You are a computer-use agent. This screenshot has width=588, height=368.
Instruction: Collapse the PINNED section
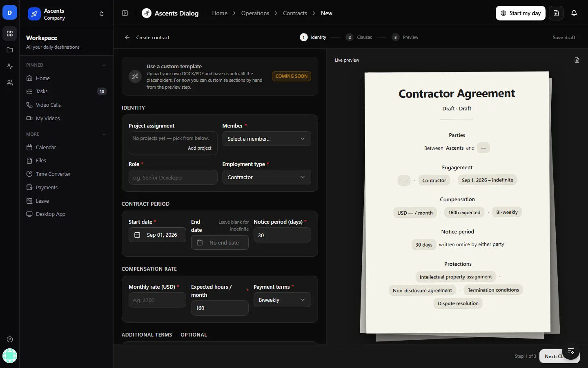tap(104, 65)
